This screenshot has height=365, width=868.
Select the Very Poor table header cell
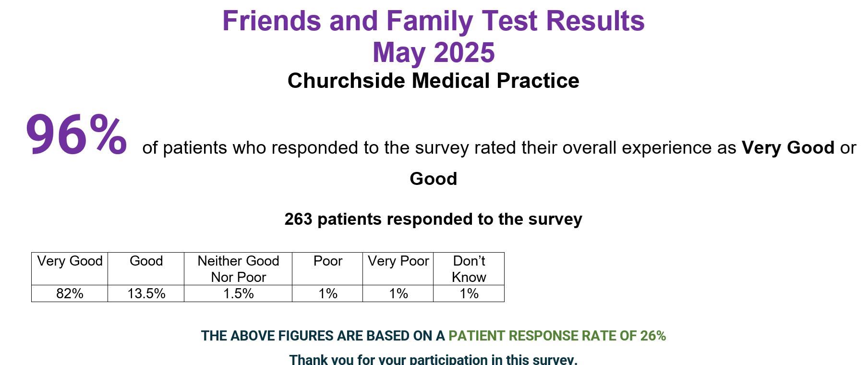pyautogui.click(x=398, y=268)
